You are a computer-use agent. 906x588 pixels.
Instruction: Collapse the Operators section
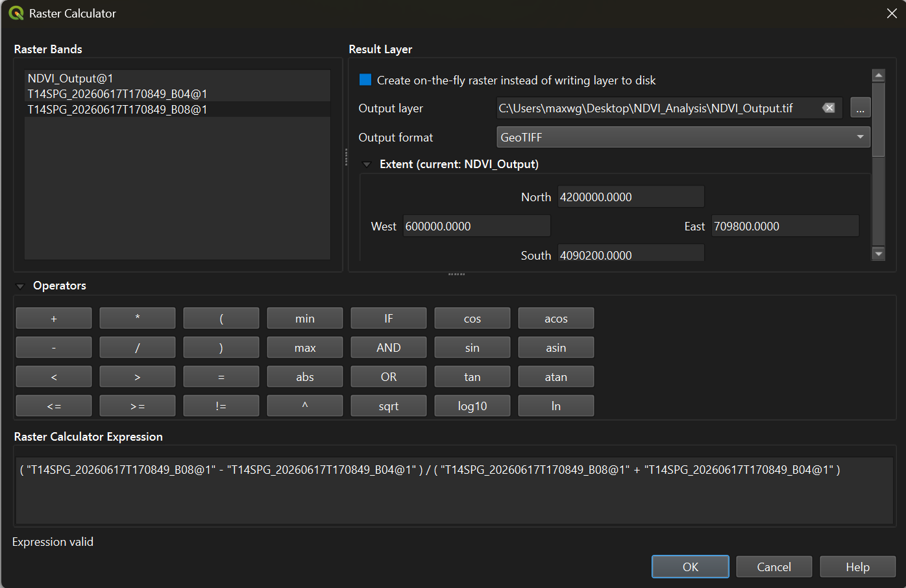tap(20, 286)
